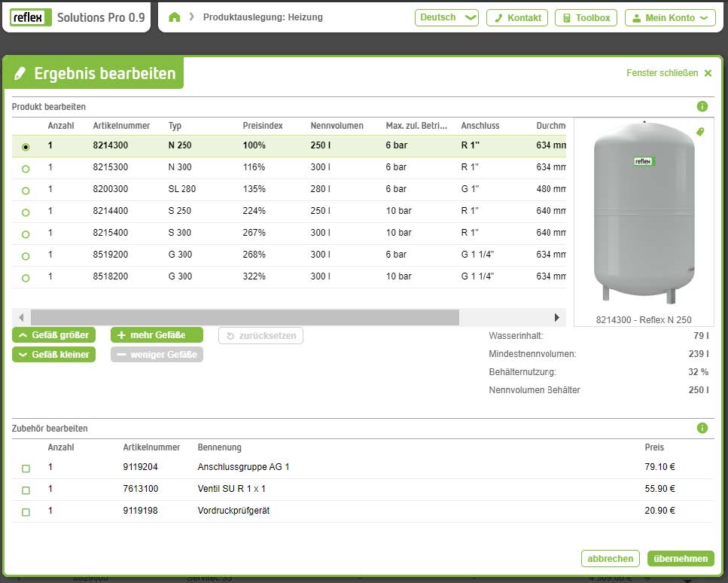Click left arrow of horizontal scrollbar

(x=21, y=317)
